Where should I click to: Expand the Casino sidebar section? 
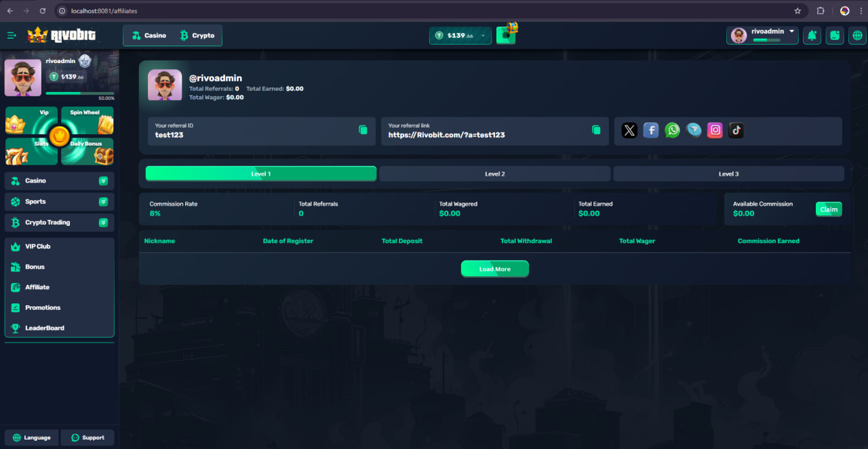pyautogui.click(x=103, y=181)
